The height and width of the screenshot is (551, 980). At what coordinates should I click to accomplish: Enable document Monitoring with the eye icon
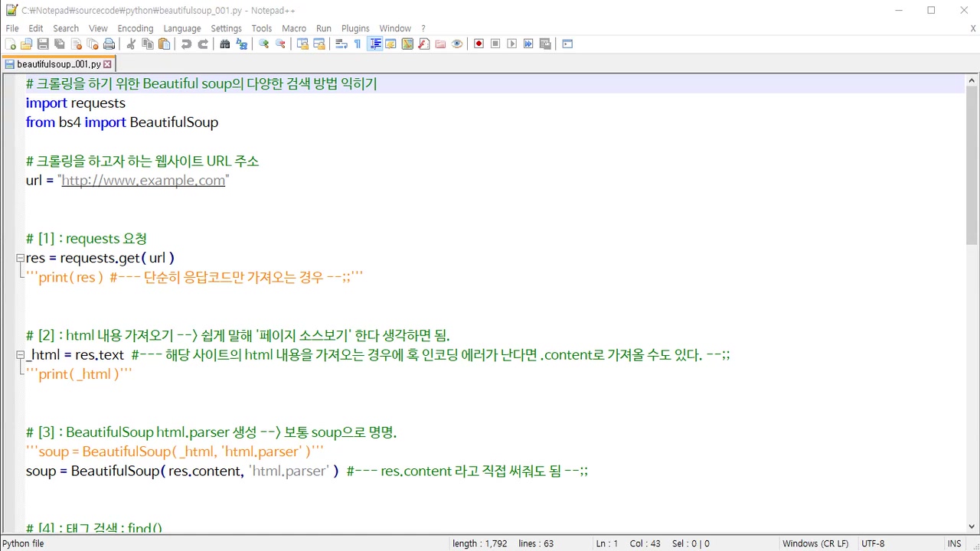pyautogui.click(x=457, y=44)
